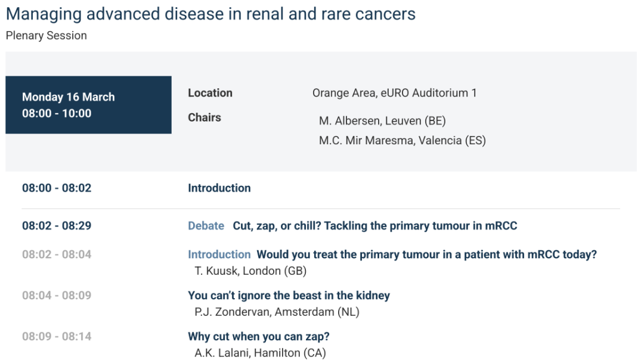Select the Monday 16 March date box
This screenshot has height=363, width=644.
point(88,105)
